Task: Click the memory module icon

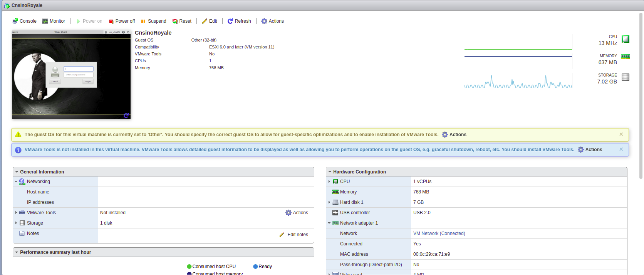Action: pyautogui.click(x=626, y=57)
